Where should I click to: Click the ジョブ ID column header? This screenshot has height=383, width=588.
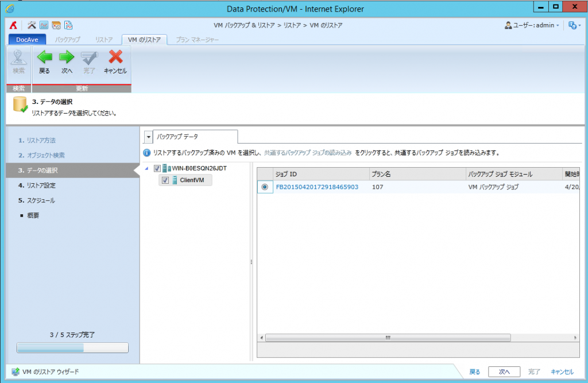321,174
